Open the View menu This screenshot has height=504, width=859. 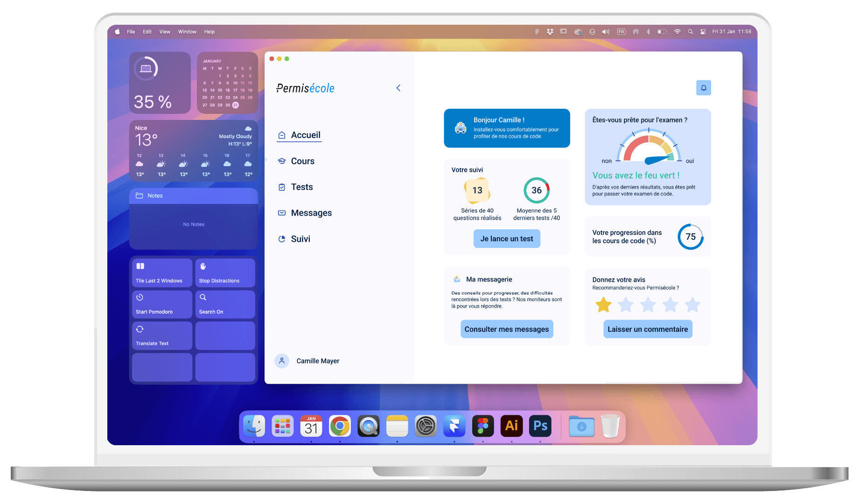(165, 32)
